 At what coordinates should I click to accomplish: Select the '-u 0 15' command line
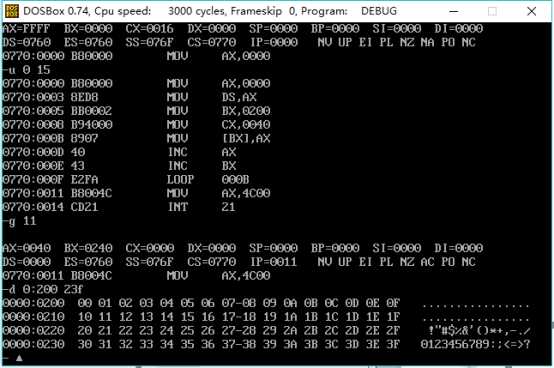(26, 70)
